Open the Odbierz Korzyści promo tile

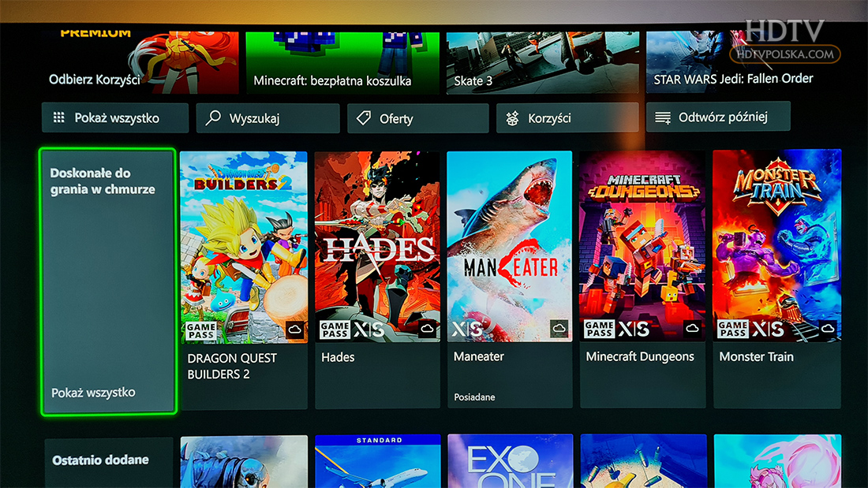[x=141, y=62]
